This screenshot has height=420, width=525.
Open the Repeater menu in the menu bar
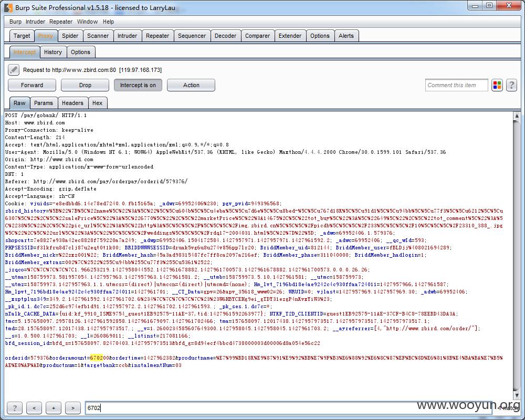point(61,22)
